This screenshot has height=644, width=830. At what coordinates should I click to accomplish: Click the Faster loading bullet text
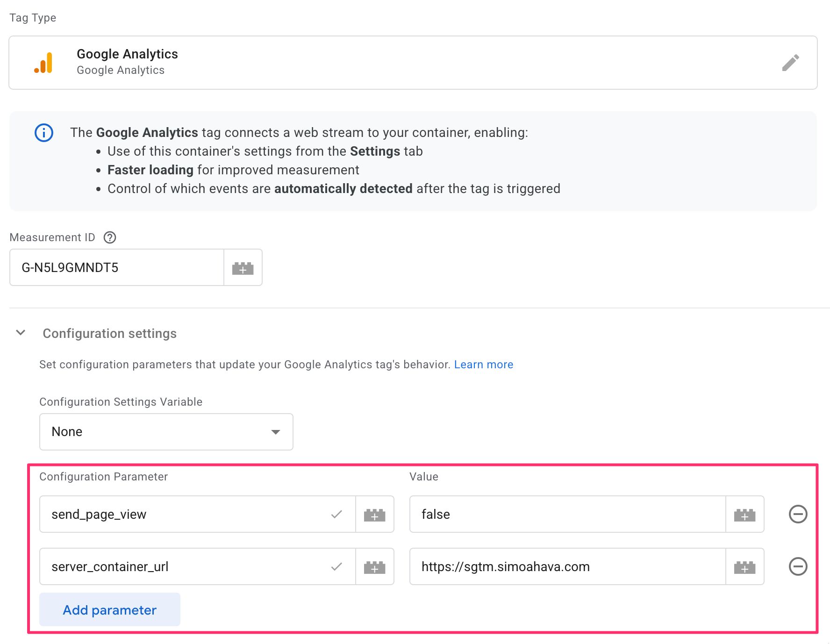150,170
